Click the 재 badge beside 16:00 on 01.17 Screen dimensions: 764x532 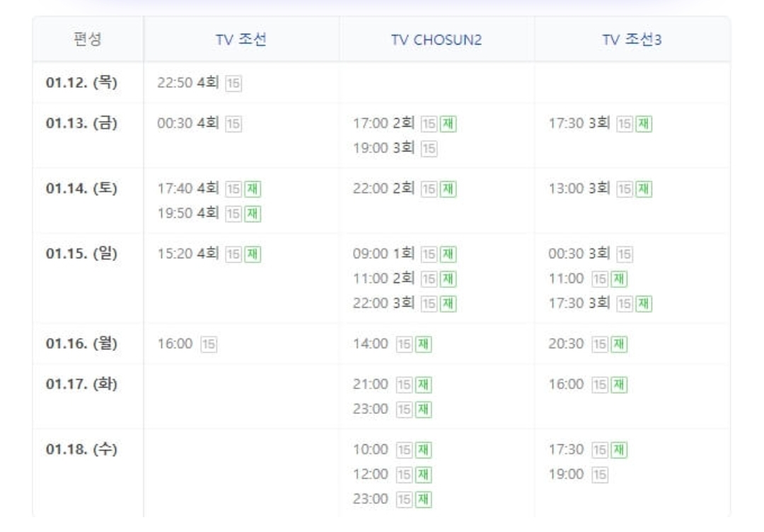click(619, 385)
